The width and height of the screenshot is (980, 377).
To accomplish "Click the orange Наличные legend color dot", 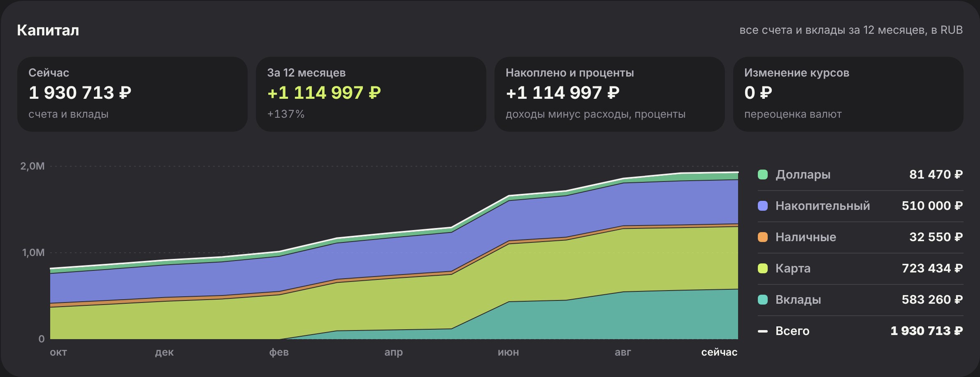I will click(x=763, y=237).
